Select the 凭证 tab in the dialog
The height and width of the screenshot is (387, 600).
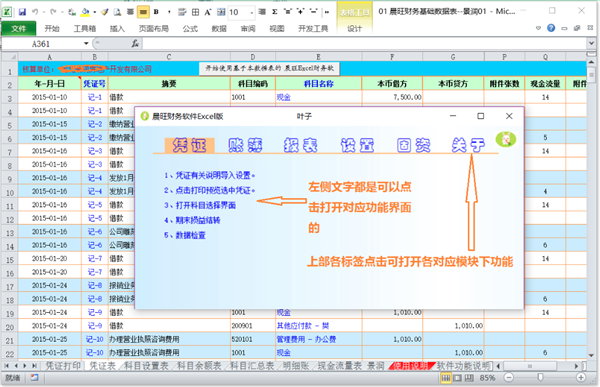coord(189,145)
